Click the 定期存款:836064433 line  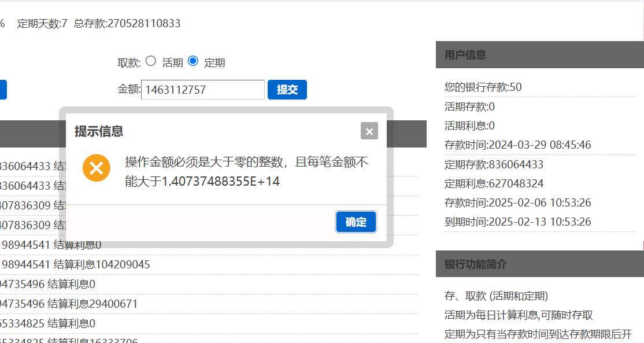click(494, 165)
